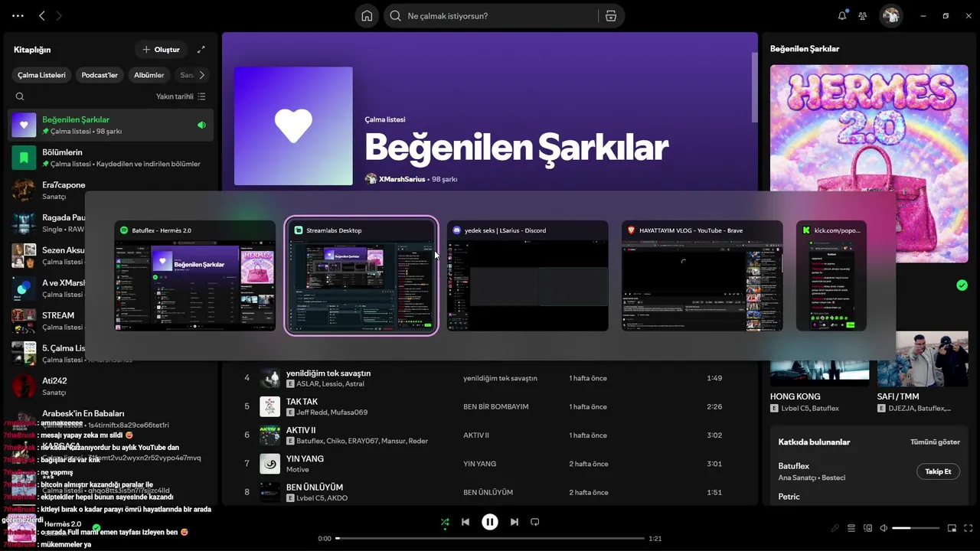This screenshot has height=551, width=980.
Task: Open Jeff Redd, Mufasa069 artist link
Action: pos(332,412)
